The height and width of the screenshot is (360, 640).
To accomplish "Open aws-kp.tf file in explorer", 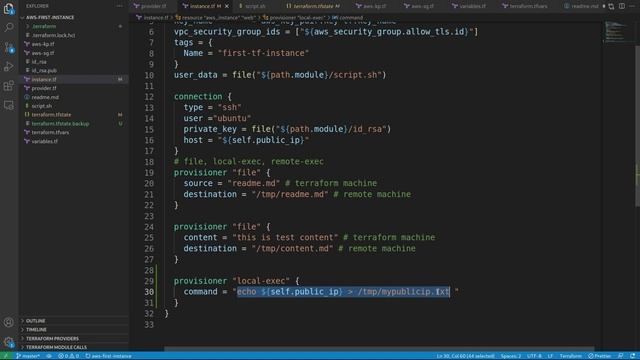I will (74, 44).
